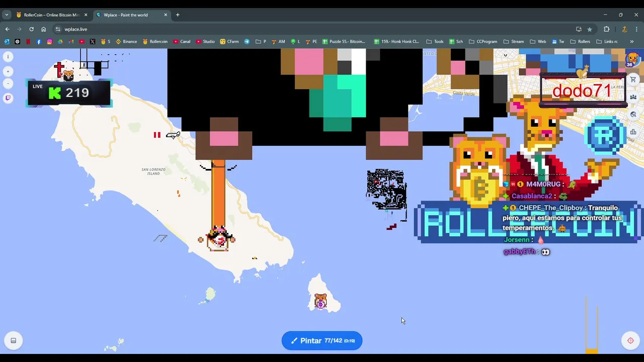The height and width of the screenshot is (362, 644).
Task: Open the Outlook bookmark icon
Action: tap(7, 42)
